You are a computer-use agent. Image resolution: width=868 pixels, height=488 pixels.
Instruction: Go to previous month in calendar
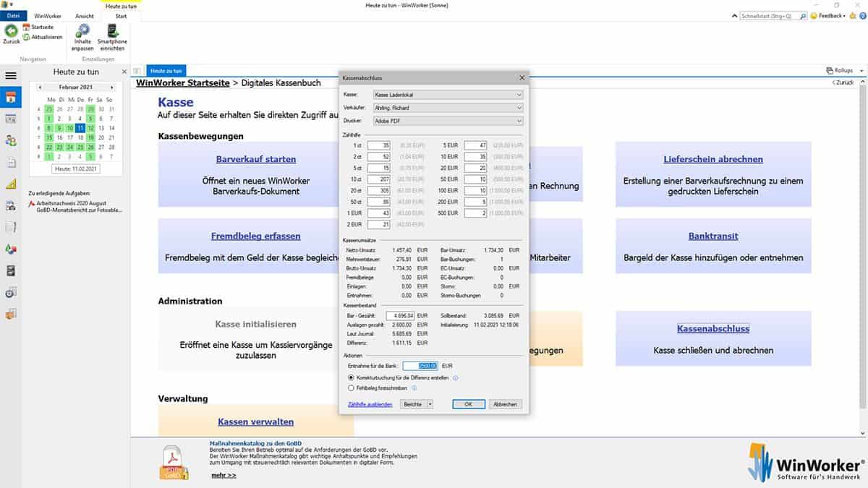click(41, 87)
